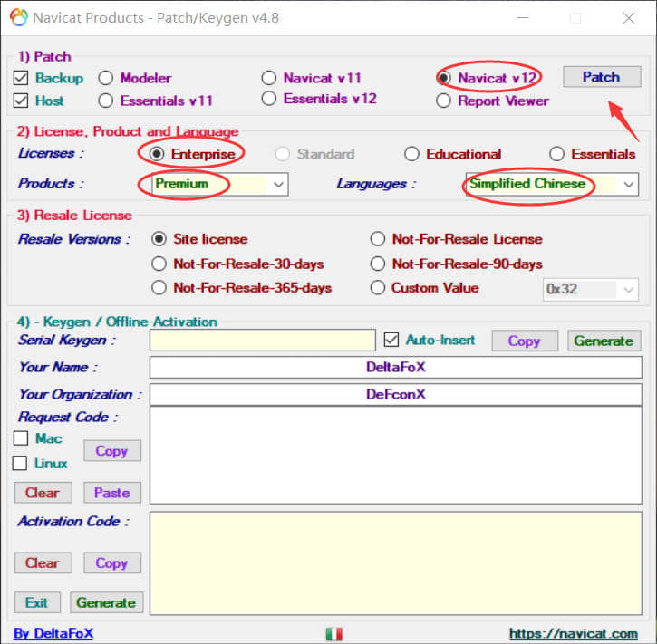
Task: Click Copy button under Activation Code
Action: point(111,563)
